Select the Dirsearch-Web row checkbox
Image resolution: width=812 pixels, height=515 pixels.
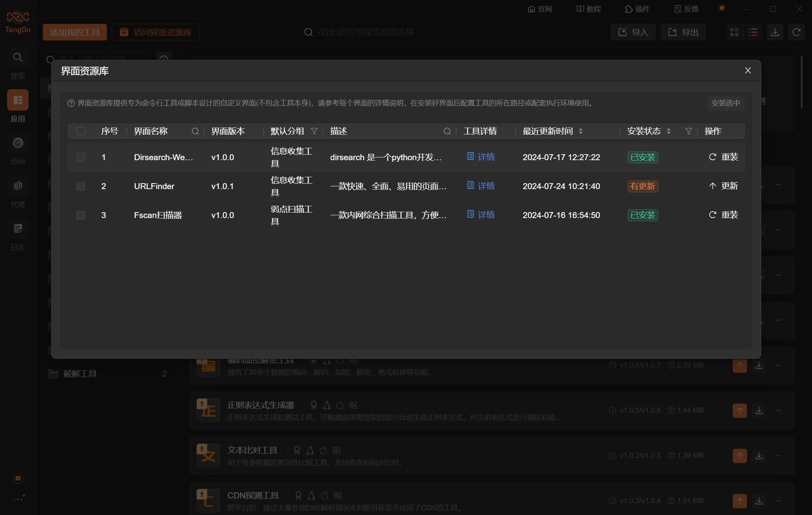[81, 157]
